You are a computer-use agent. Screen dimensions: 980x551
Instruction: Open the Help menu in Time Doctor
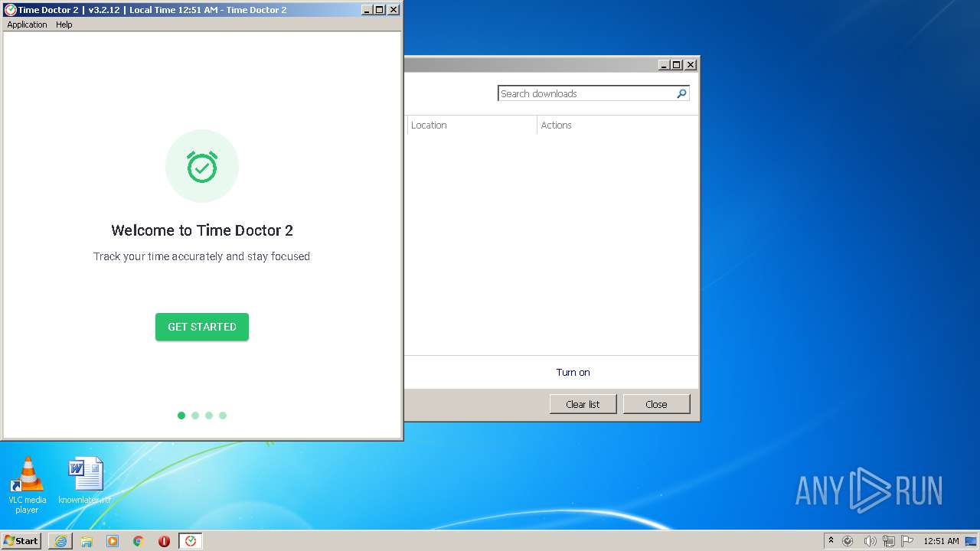coord(64,24)
